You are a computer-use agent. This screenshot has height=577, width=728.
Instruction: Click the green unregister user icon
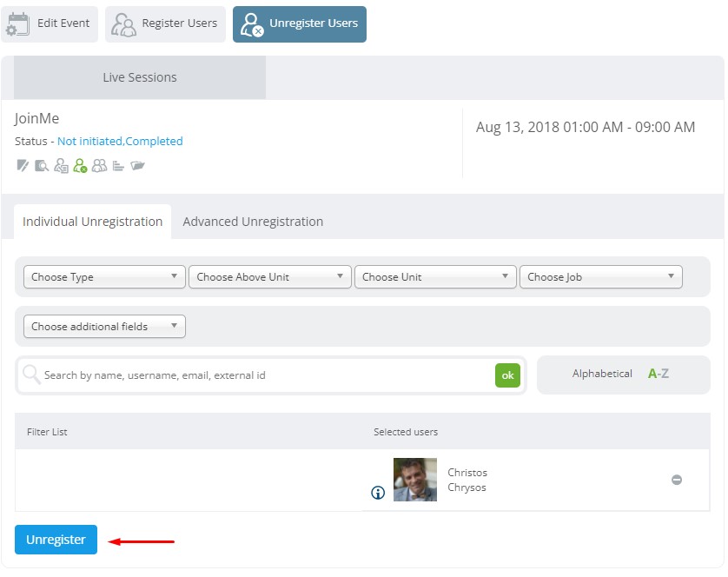click(x=80, y=165)
